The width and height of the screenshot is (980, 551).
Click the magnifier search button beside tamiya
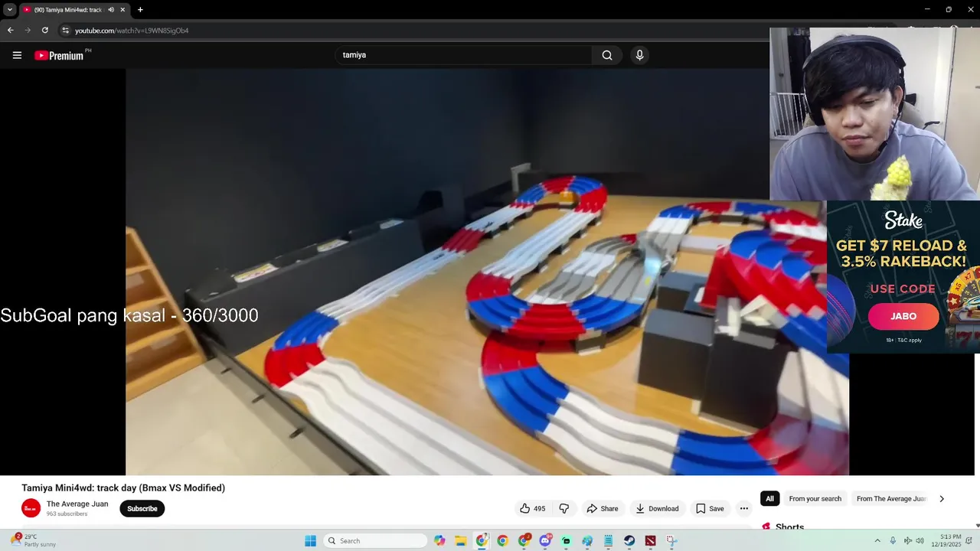click(x=607, y=55)
